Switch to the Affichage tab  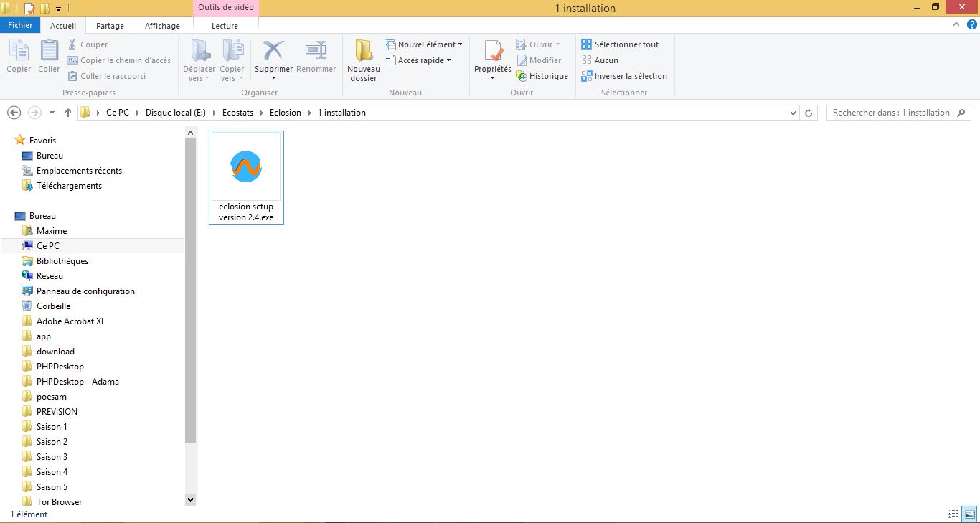[163, 26]
